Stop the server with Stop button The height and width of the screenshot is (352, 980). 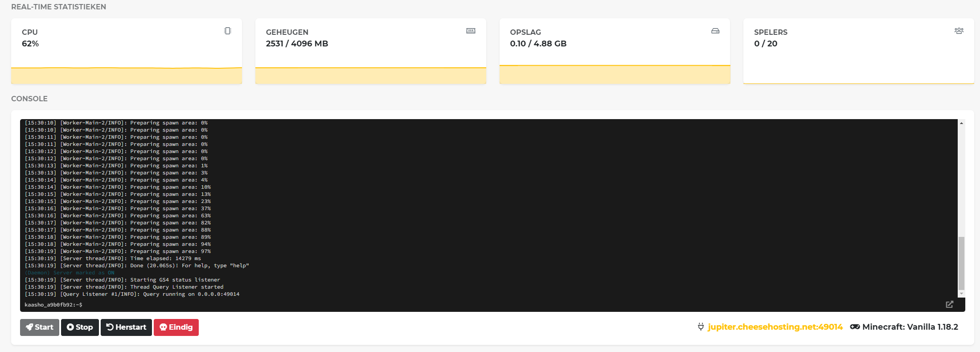pyautogui.click(x=80, y=327)
